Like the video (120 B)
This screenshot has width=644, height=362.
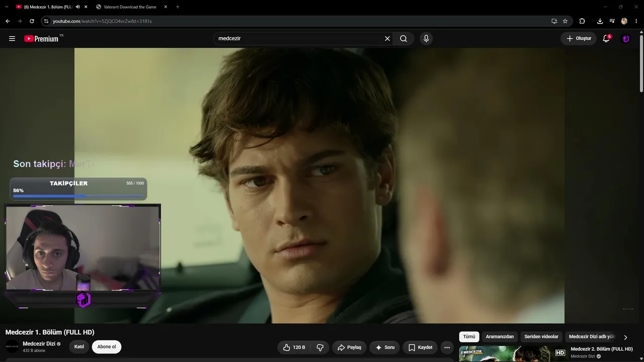pyautogui.click(x=294, y=347)
